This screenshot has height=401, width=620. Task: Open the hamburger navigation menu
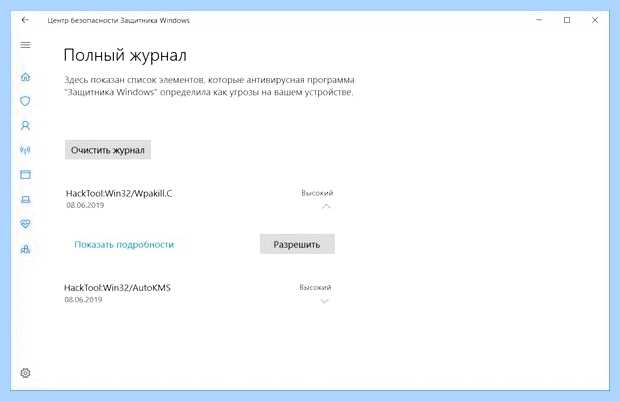tap(25, 45)
